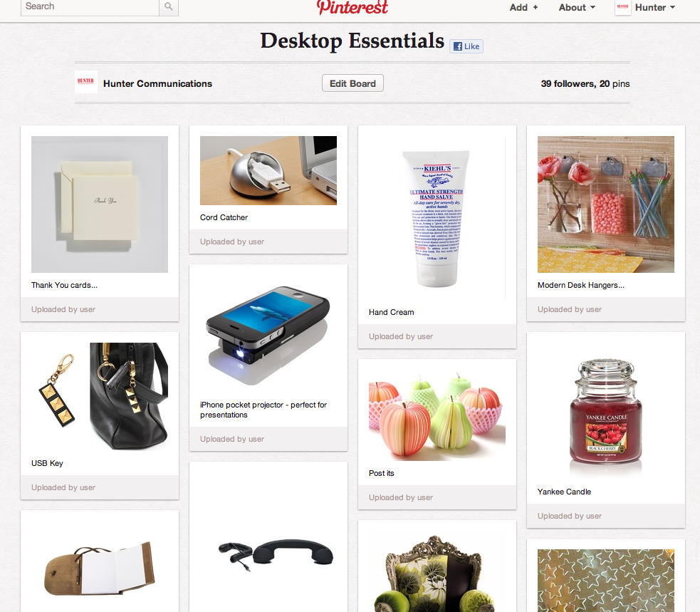Open the Hunter Communications profile link

tap(157, 83)
